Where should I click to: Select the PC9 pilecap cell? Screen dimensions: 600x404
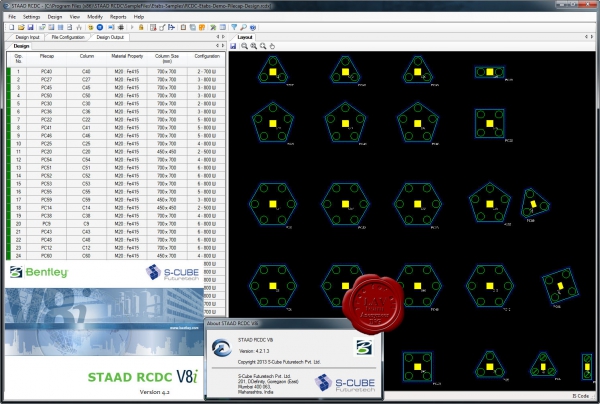pyautogui.click(x=46, y=224)
